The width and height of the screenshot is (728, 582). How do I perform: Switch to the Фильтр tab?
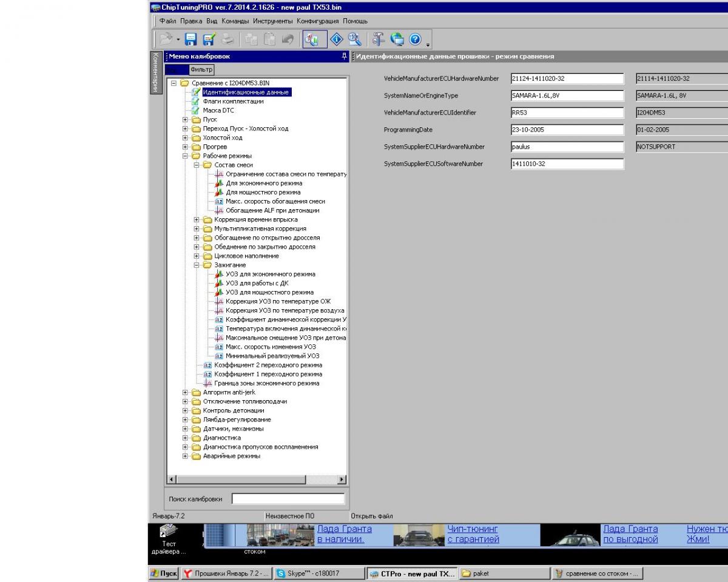tap(201, 70)
